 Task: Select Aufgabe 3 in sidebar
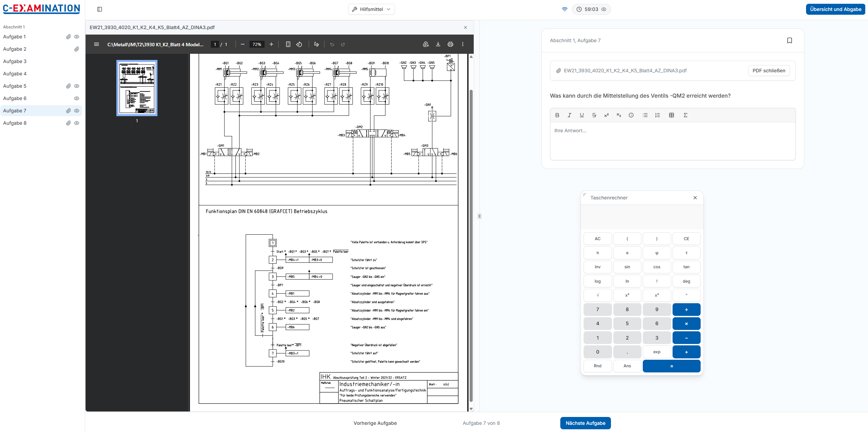(15, 61)
